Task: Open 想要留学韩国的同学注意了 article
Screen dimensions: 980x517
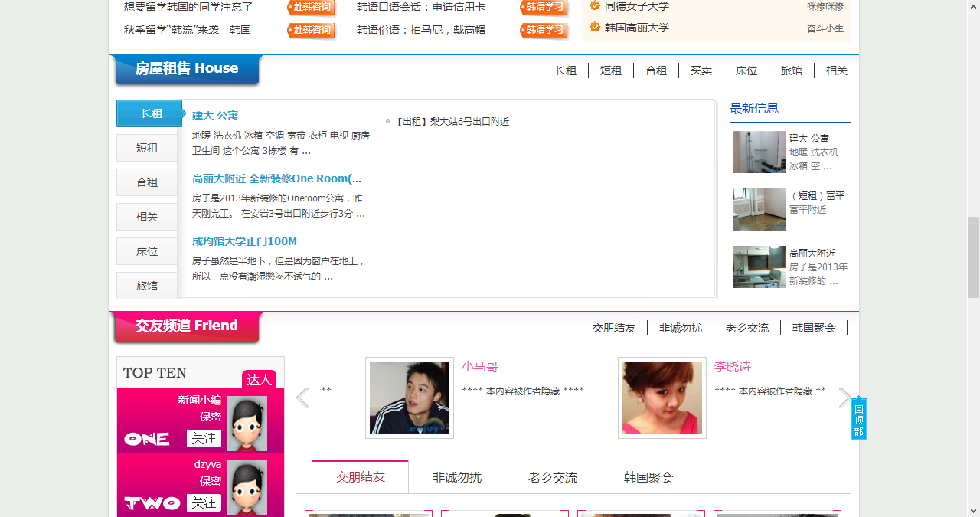Action: [188, 8]
